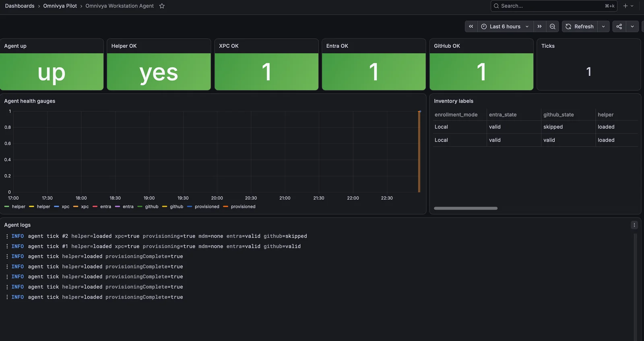Shift the time range forward

[x=539, y=27]
